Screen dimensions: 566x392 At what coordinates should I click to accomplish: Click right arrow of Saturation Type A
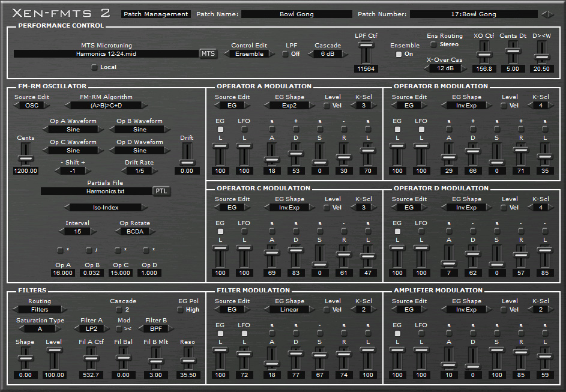point(58,329)
